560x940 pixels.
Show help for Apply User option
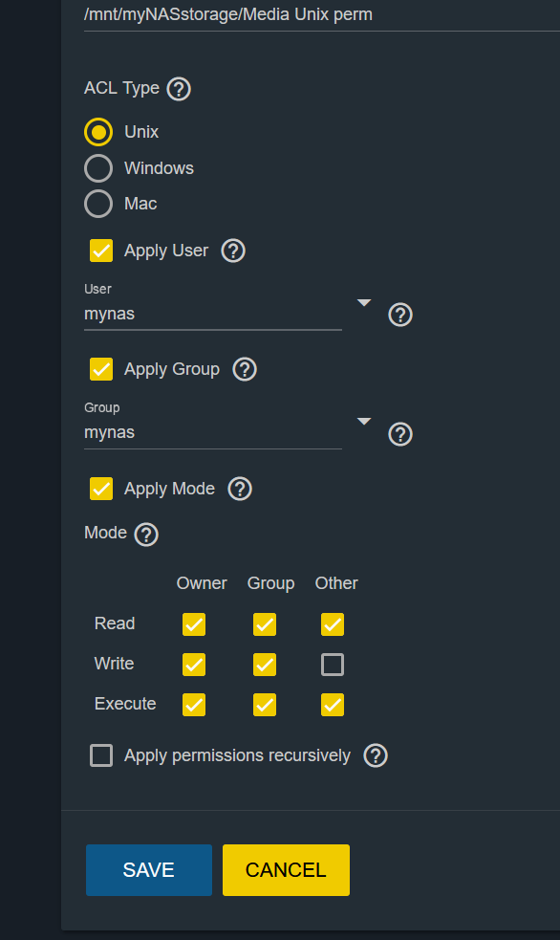click(233, 251)
